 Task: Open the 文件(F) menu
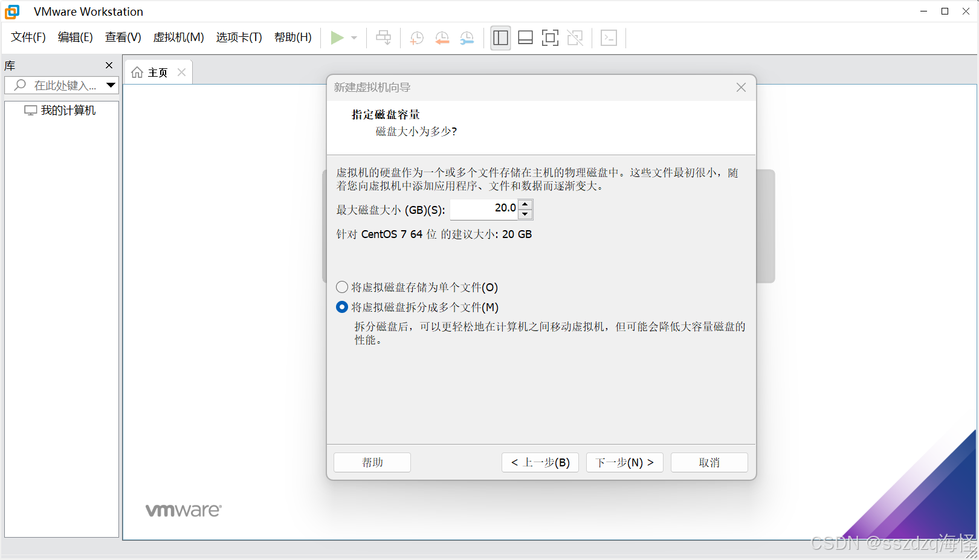pyautogui.click(x=28, y=37)
